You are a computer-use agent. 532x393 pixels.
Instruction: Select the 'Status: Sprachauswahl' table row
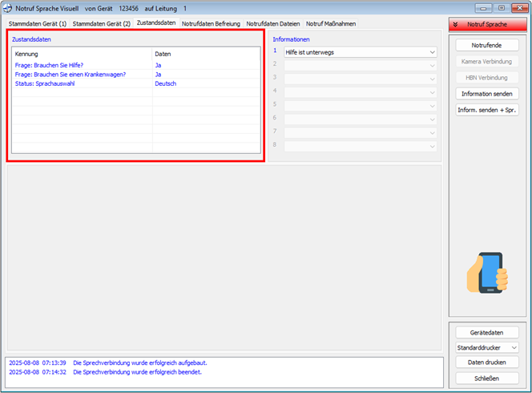pos(80,83)
